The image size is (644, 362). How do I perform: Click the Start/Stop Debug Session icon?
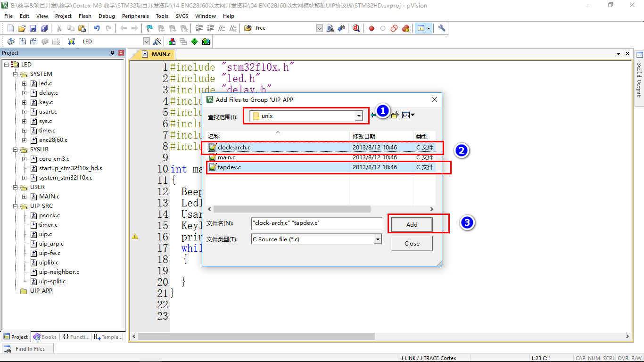click(356, 28)
